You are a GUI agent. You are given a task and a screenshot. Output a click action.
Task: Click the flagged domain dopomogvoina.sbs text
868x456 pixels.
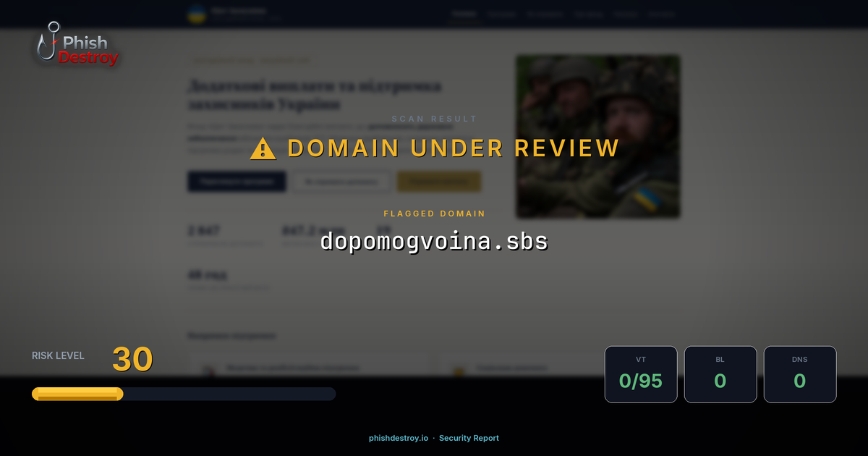coord(434,242)
